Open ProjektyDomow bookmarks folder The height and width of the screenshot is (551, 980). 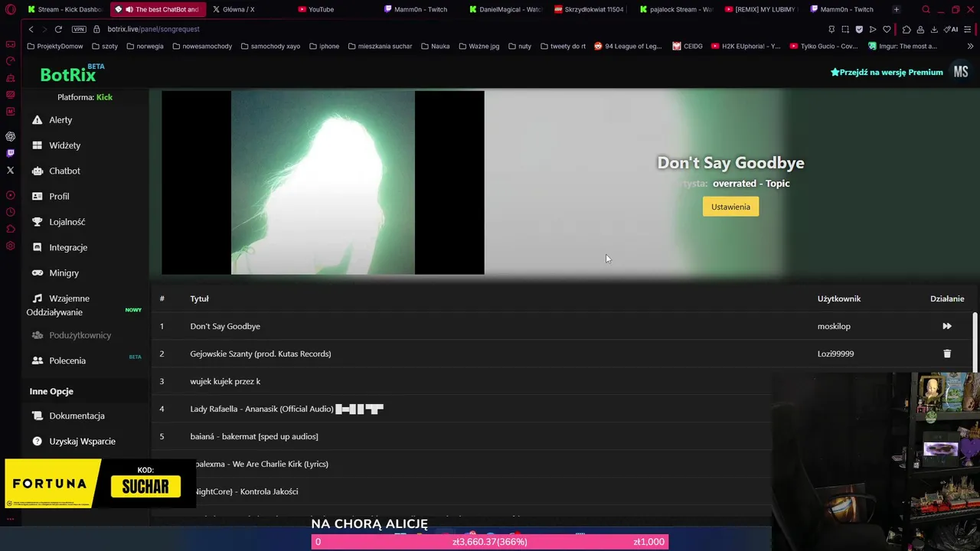click(x=54, y=46)
